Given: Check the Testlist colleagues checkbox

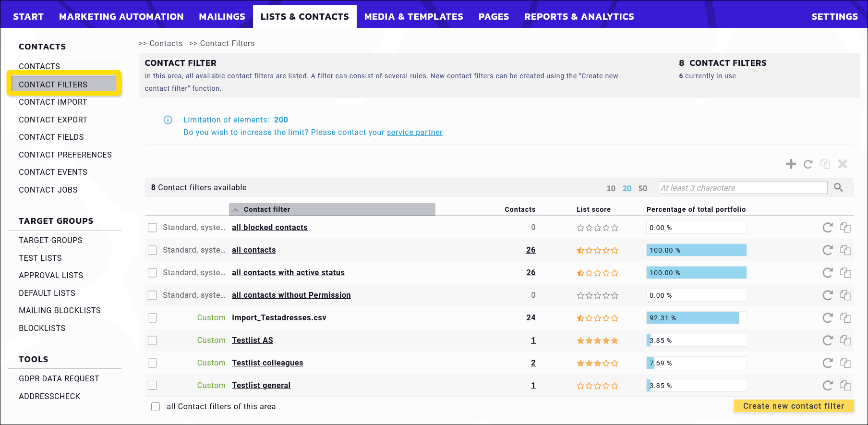Looking at the screenshot, I should coord(153,363).
